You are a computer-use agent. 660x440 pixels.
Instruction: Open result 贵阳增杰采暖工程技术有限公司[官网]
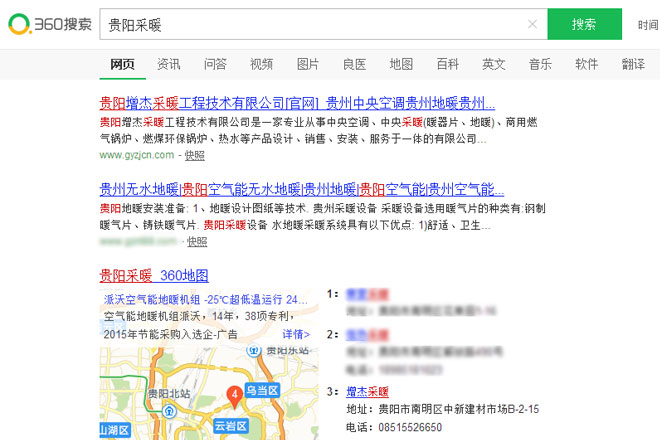pos(297,103)
